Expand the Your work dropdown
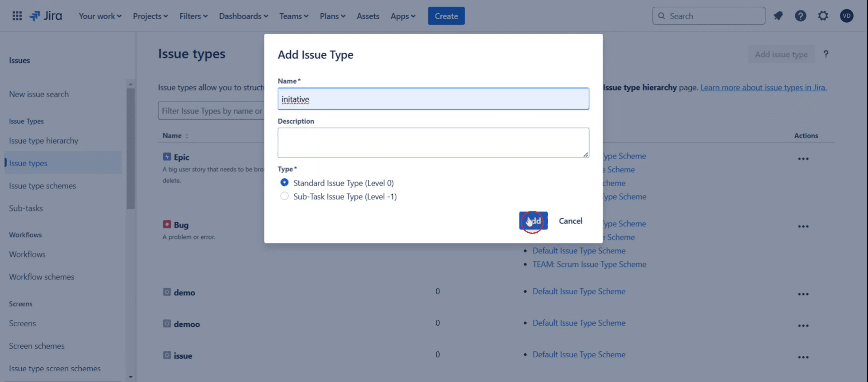 (x=100, y=16)
